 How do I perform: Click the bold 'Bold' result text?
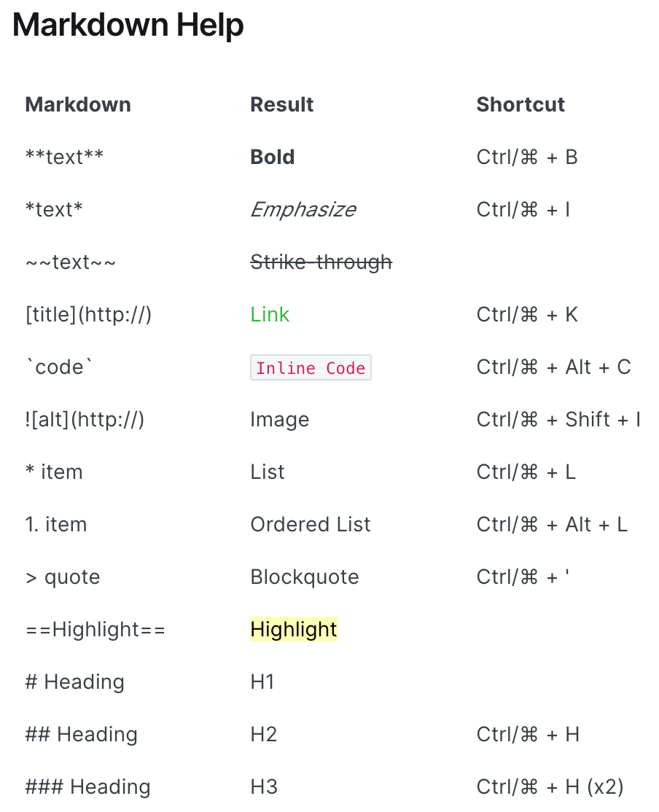(x=273, y=157)
